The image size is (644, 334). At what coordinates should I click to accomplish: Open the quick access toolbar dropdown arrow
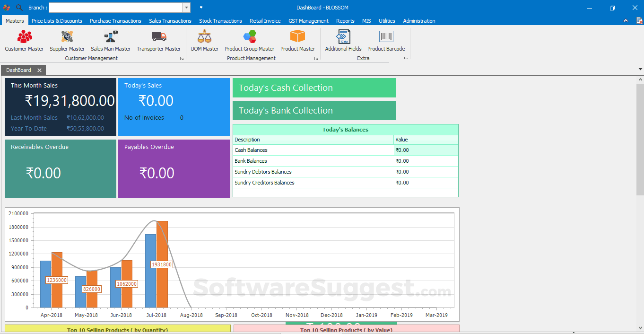pos(201,8)
